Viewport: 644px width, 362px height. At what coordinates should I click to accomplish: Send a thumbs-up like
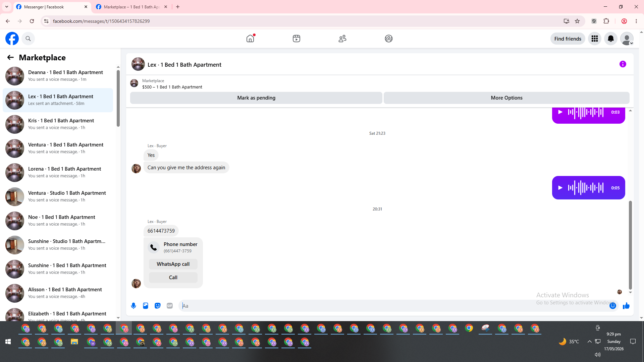pyautogui.click(x=626, y=306)
